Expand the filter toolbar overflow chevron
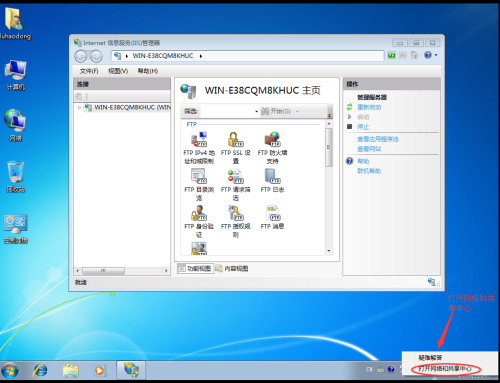The image size is (500, 383). coord(329,116)
